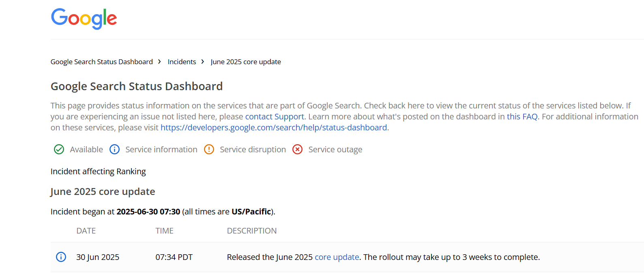Screen dimensions: 644x277
Task: Click the chevron after Incidents breadcrumb
Action: click(203, 62)
